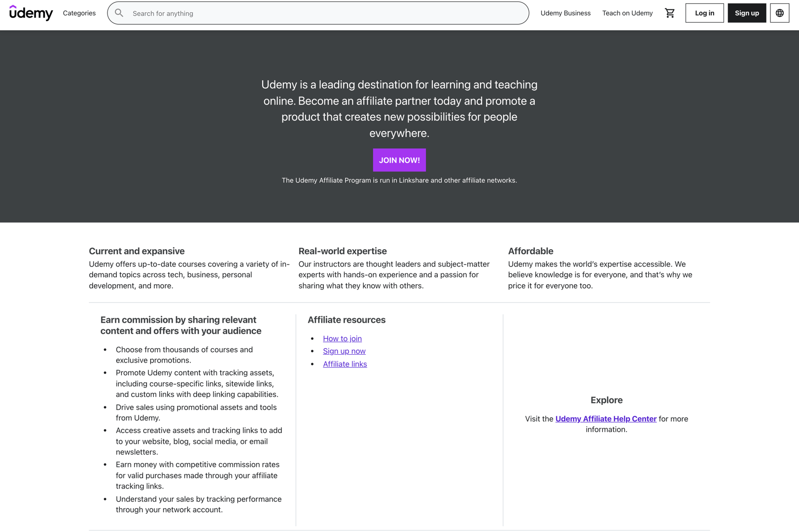Click the Affordable section heading

(x=531, y=251)
